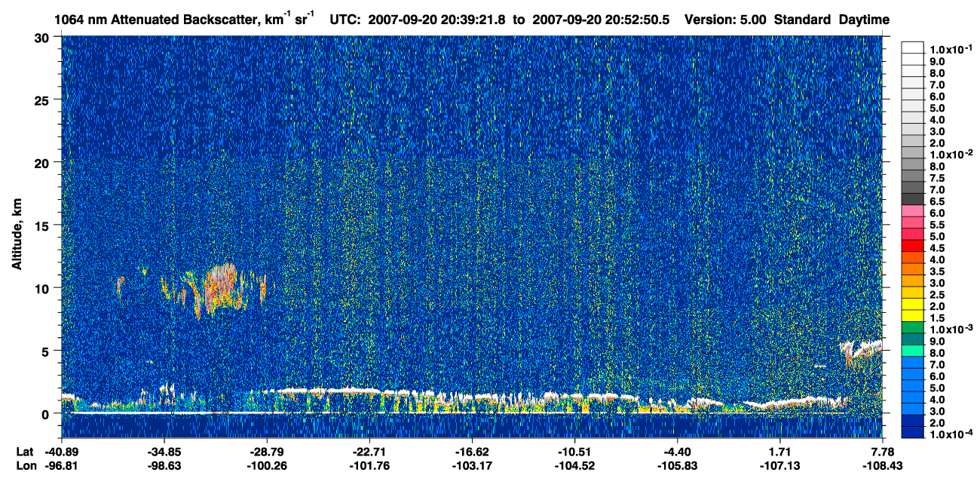Click the gray high cloud feature near 10 km
The height and width of the screenshot is (503, 980).
pos(221,288)
